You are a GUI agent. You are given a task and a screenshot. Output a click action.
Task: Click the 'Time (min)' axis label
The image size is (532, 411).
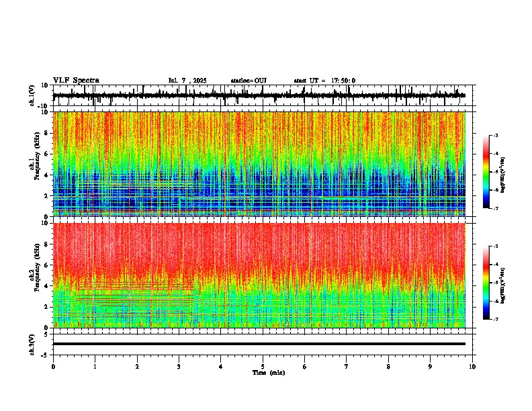click(x=269, y=373)
